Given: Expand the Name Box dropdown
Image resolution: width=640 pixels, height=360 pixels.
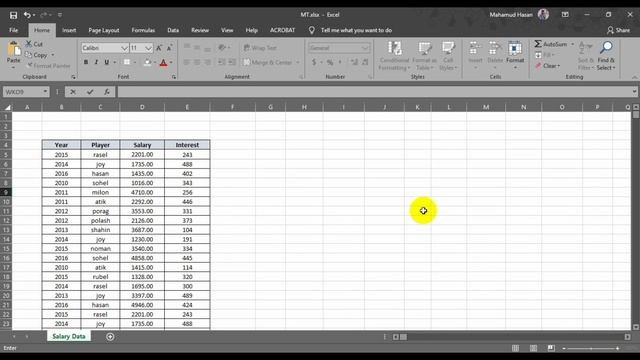Looking at the screenshot, I should (45, 92).
